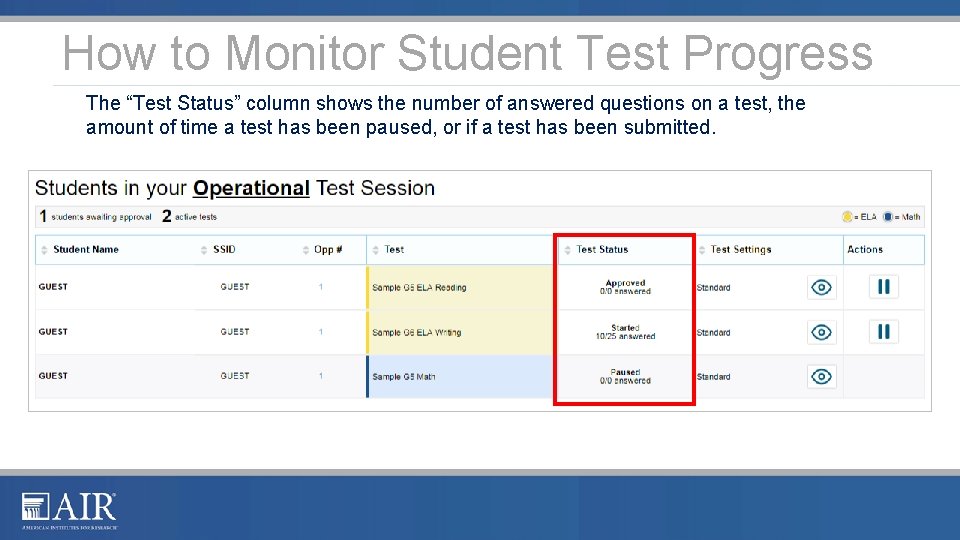960x540 pixels.
Task: Click the AIR logo in footer
Action: (x=69, y=510)
